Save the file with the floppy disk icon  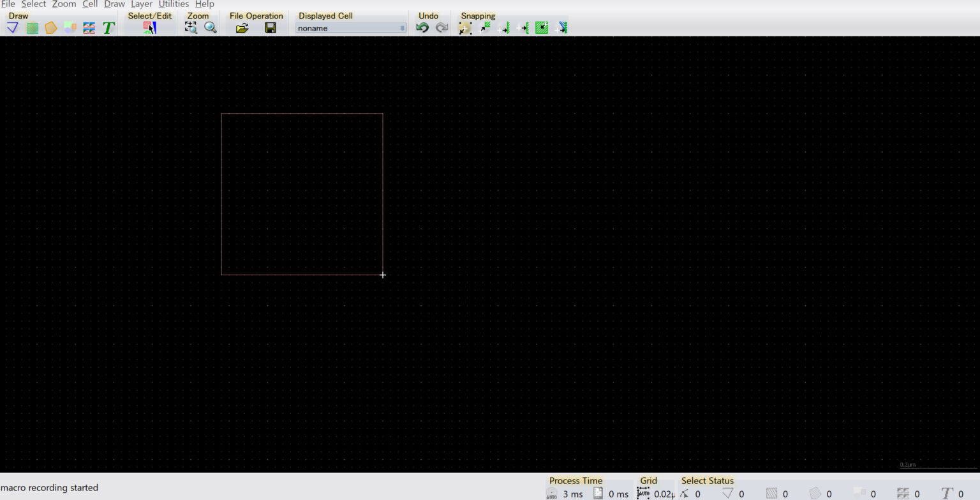(x=271, y=28)
